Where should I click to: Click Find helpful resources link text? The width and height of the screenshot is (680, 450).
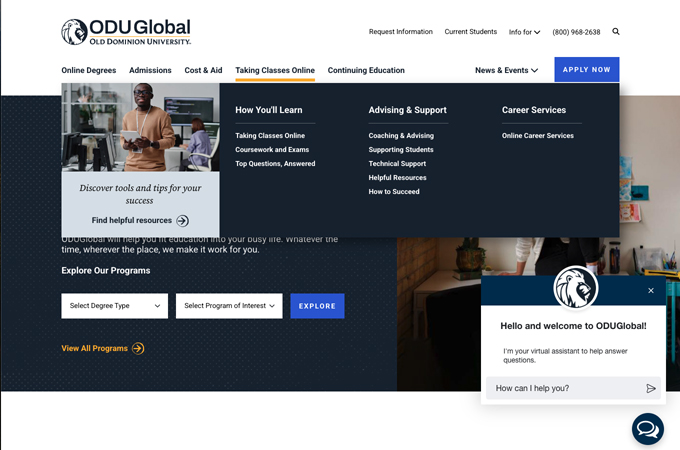pyautogui.click(x=131, y=220)
